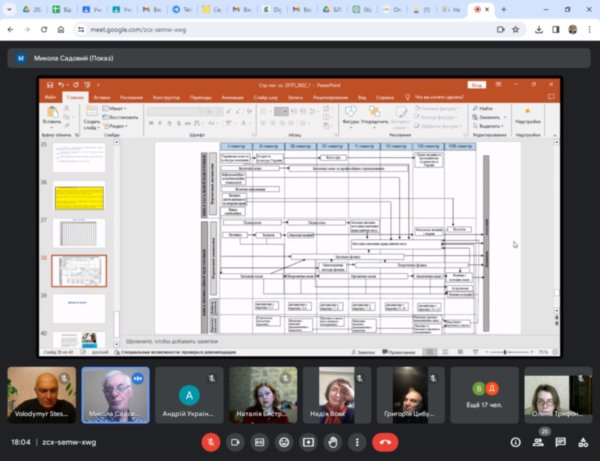This screenshot has height=461, width=600.
Task: Toggle the camera on or off
Action: pos(236,441)
